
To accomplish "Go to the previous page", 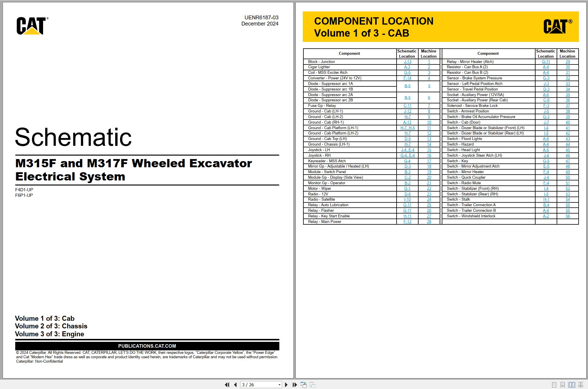I will 235,385.
